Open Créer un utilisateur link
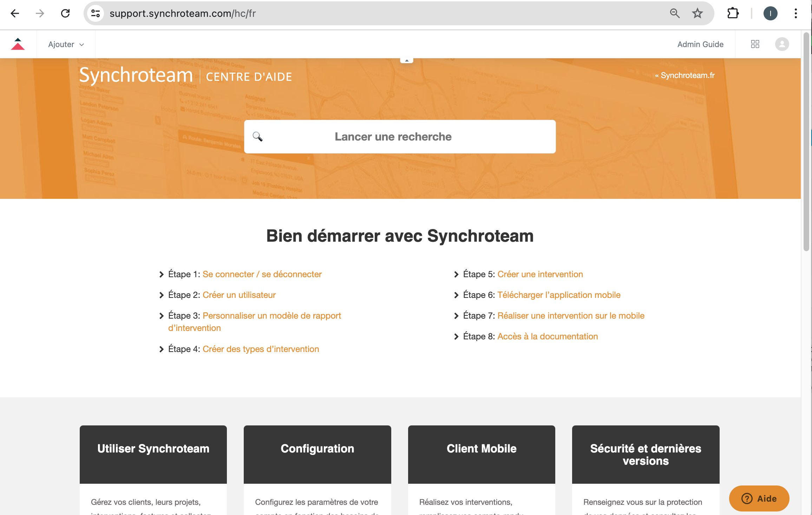This screenshot has height=515, width=812. click(239, 295)
